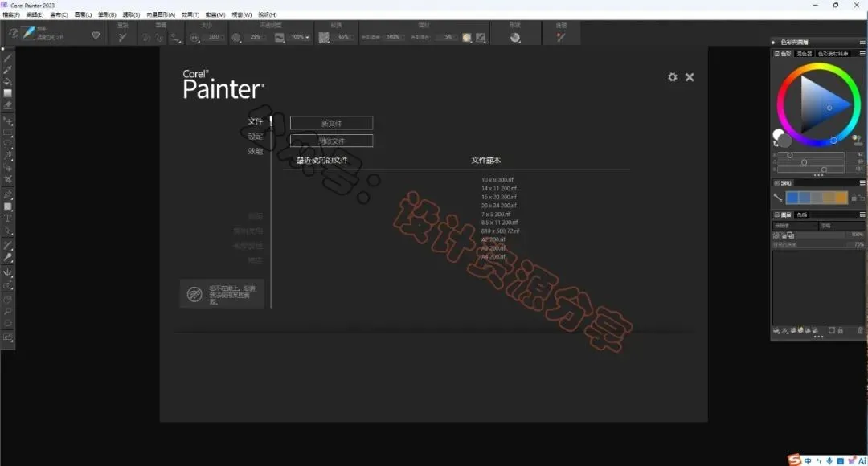Select the Mirror Painting tool

(x=8, y=272)
